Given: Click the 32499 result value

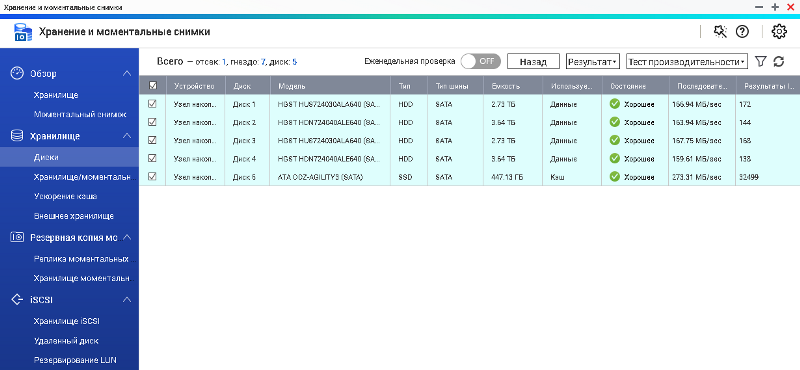Looking at the screenshot, I should tap(750, 177).
